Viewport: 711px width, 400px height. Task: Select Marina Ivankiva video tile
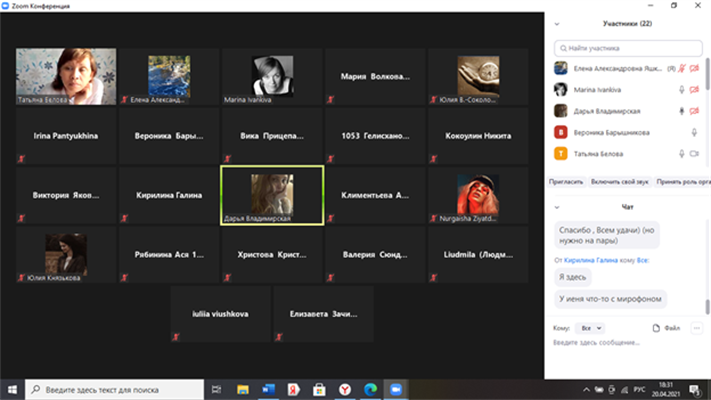272,76
